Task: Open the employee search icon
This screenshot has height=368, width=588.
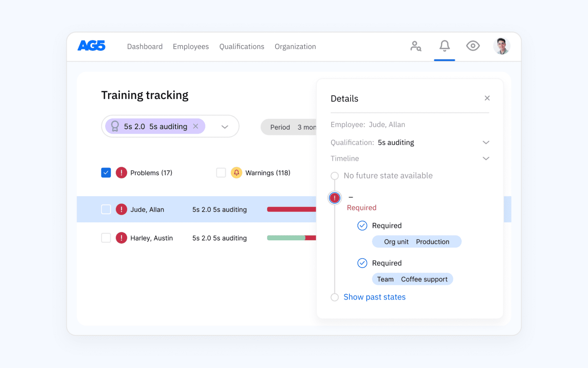Action: tap(416, 46)
